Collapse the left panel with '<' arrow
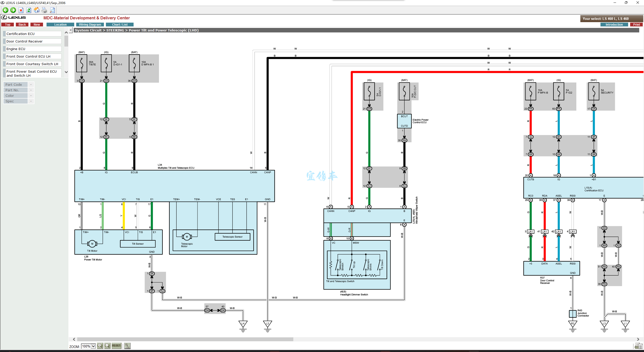 pyautogui.click(x=71, y=30)
